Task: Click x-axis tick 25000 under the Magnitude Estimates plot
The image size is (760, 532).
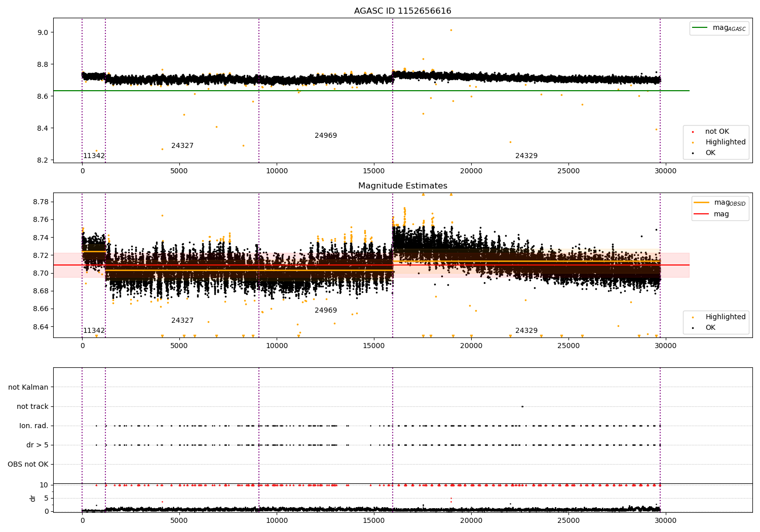Action: tap(568, 346)
